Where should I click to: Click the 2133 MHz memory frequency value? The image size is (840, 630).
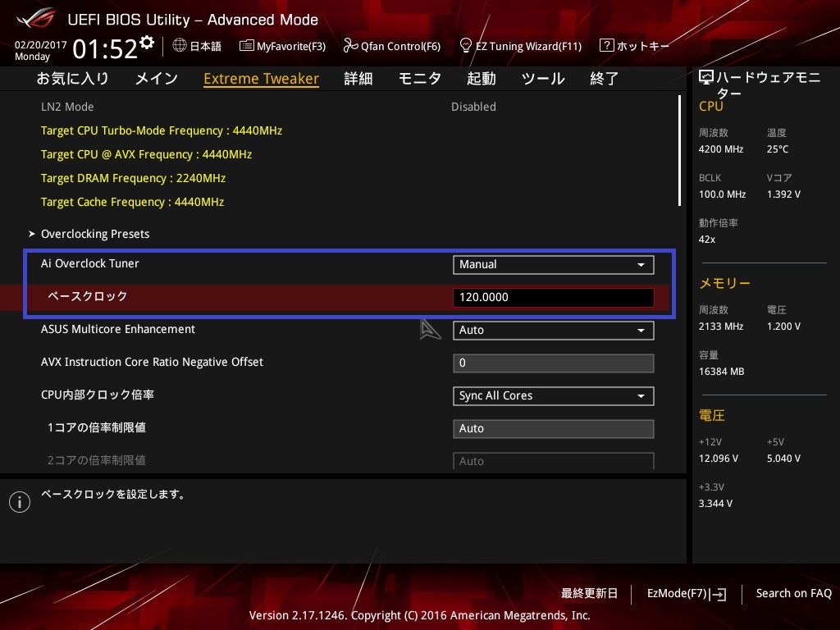[721, 326]
